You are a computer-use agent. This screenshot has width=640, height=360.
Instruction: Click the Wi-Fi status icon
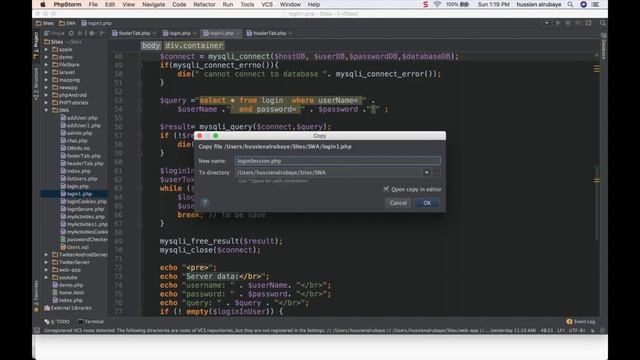[437, 4]
